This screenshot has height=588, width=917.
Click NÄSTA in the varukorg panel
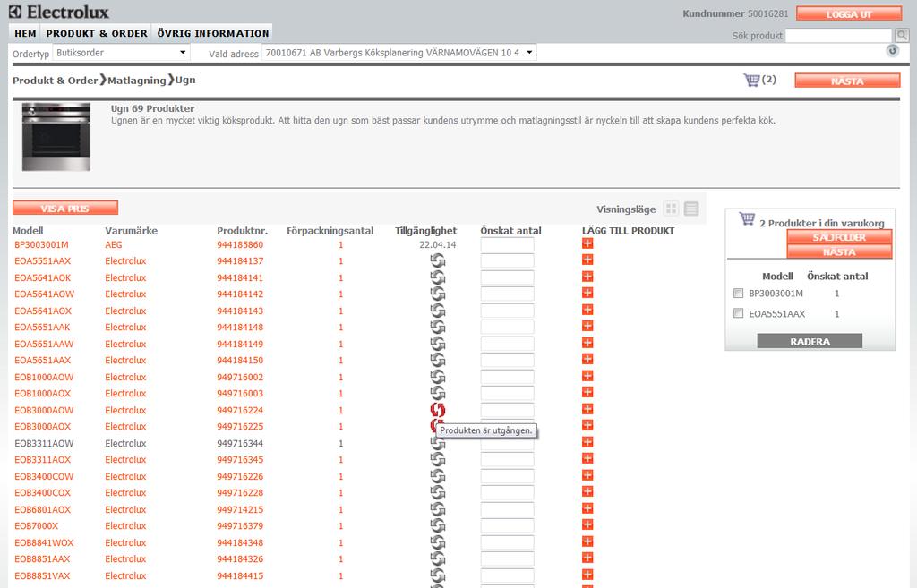[839, 251]
